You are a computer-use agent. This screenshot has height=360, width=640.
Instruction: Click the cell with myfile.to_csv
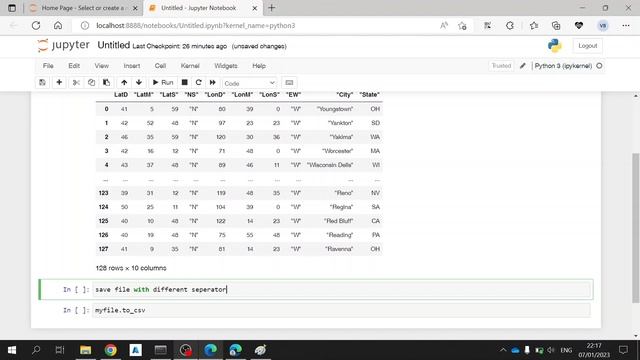click(341, 310)
